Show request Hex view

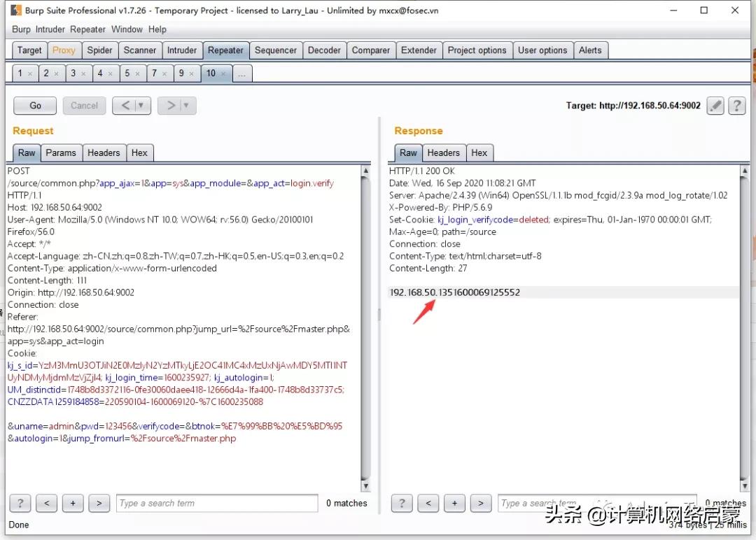pyautogui.click(x=139, y=152)
